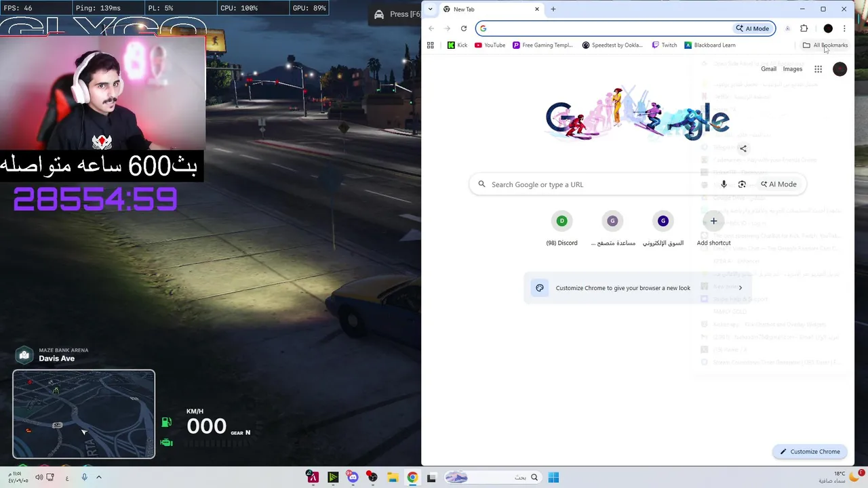The height and width of the screenshot is (488, 868).
Task: Open the مساعدة متصفح shortcut
Action: tap(612, 228)
